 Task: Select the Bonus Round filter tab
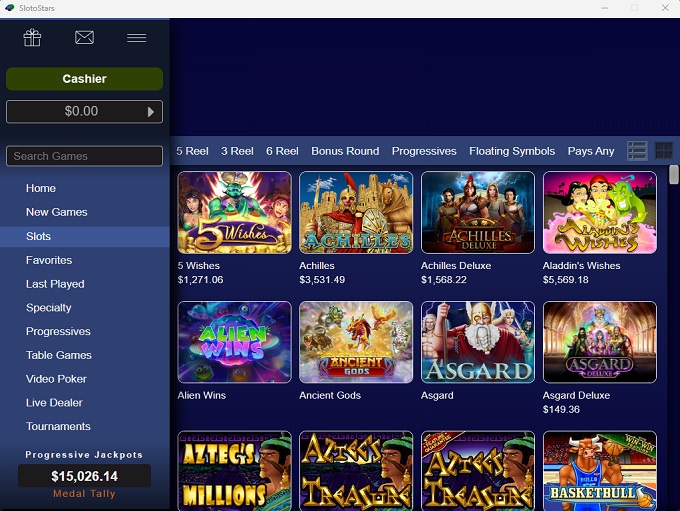point(345,151)
